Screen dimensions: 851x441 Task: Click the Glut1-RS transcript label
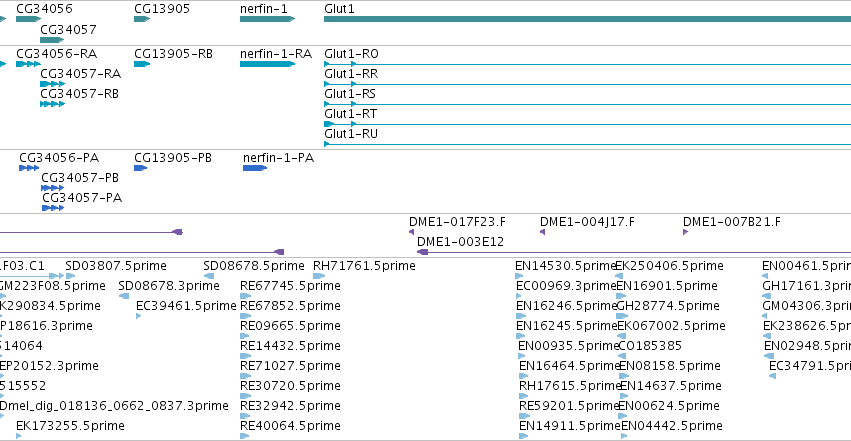(350, 94)
